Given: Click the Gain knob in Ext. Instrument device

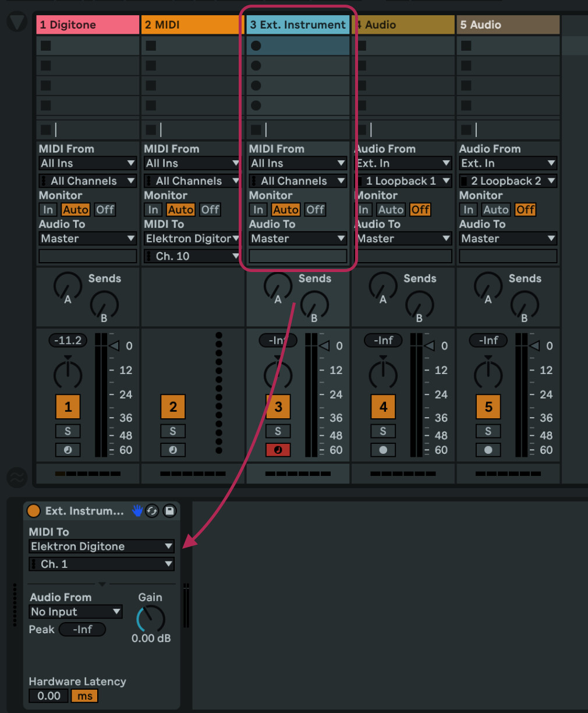Looking at the screenshot, I should pyautogui.click(x=151, y=619).
